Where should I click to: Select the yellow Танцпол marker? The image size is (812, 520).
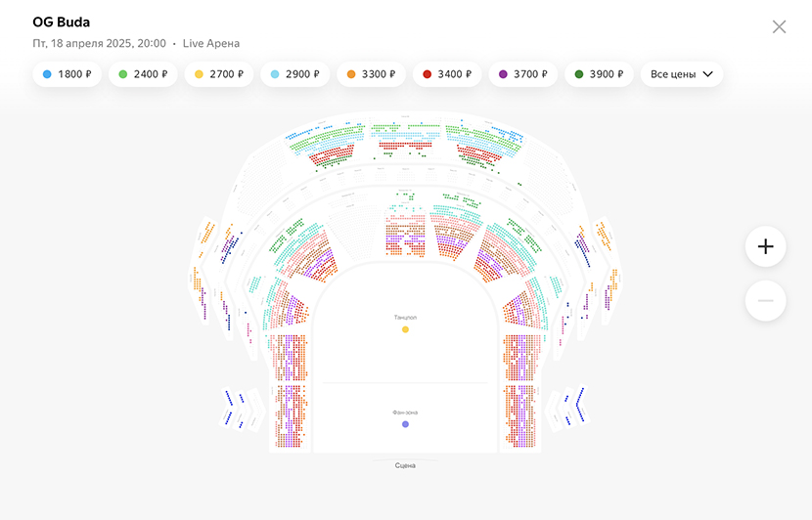point(405,329)
